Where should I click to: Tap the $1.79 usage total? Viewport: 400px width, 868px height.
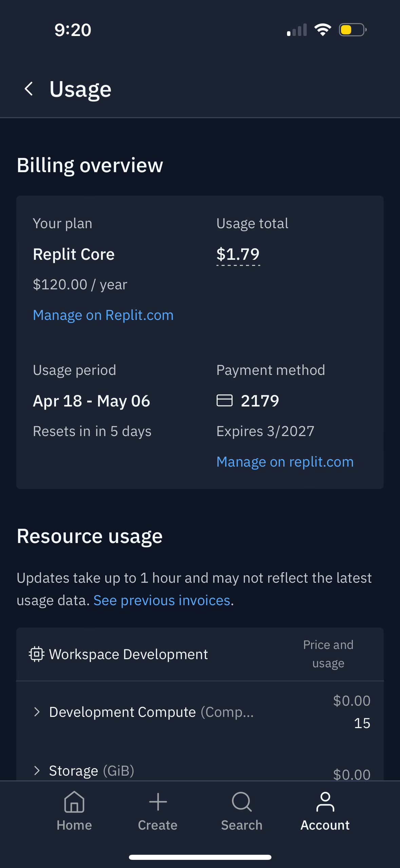[238, 254]
